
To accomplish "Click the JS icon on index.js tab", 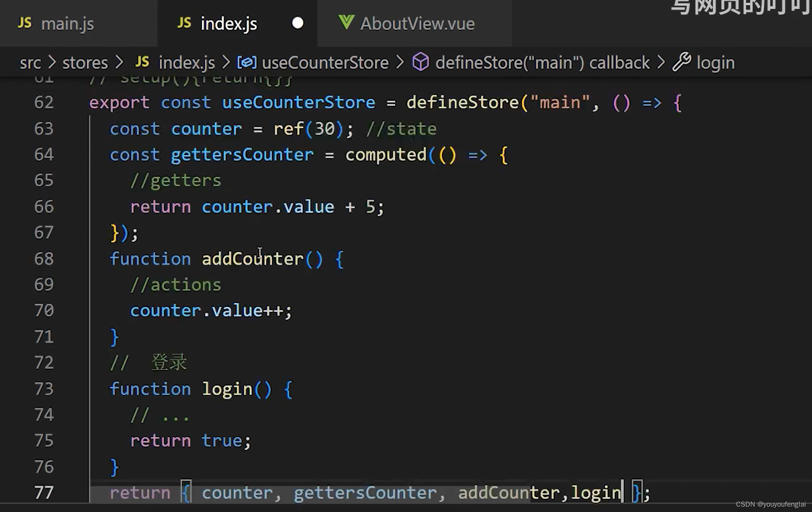I will 184,23.
